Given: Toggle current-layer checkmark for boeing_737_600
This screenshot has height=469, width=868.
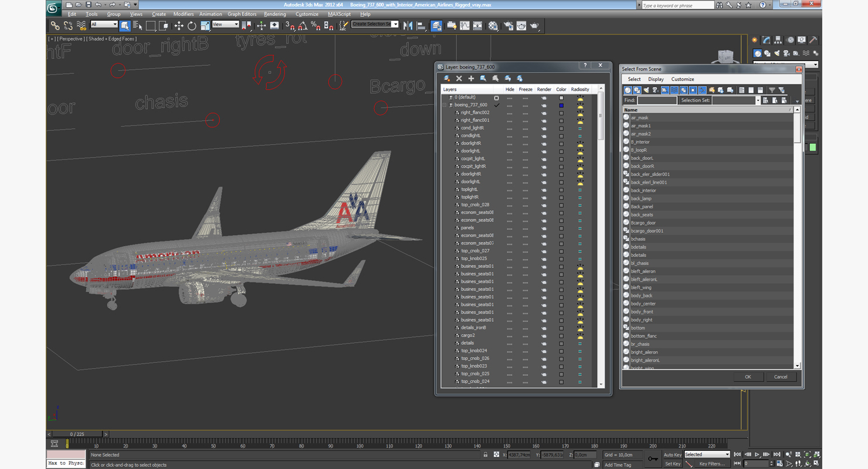Looking at the screenshot, I should tap(497, 105).
